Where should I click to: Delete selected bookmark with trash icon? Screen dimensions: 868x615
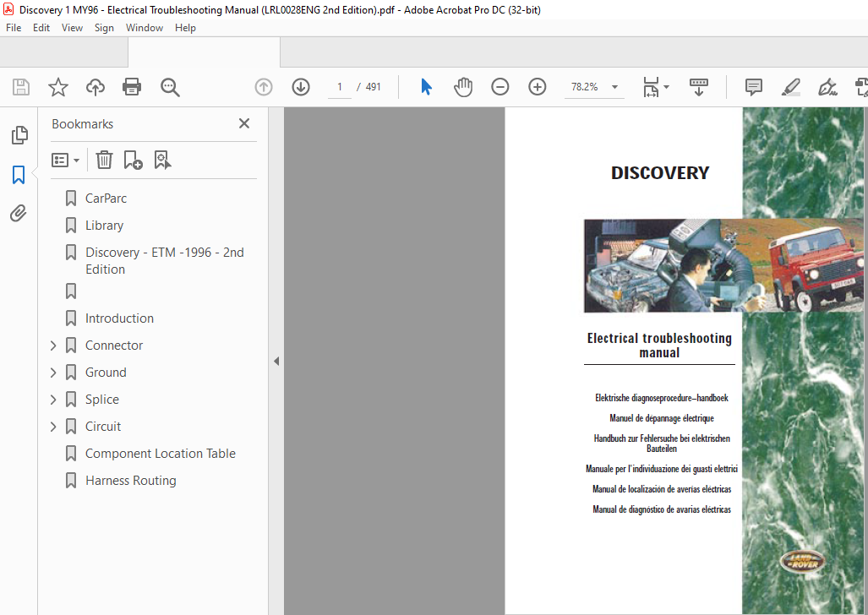pos(104,160)
